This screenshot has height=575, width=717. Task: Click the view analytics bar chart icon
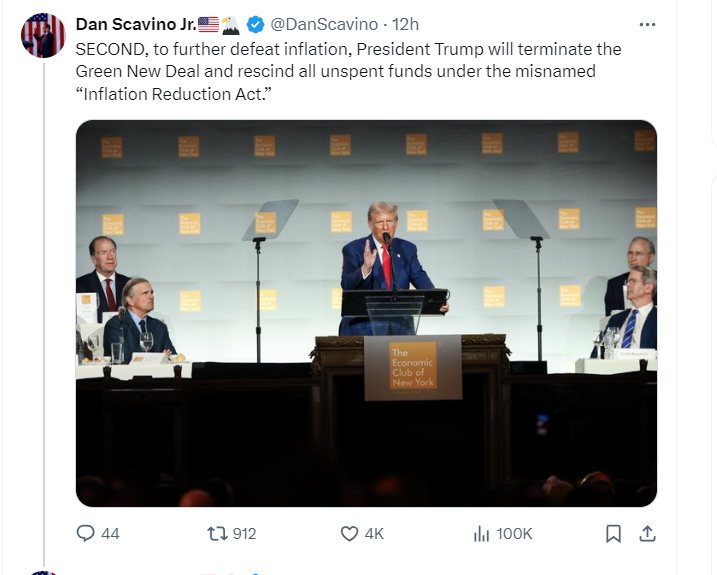coord(481,534)
